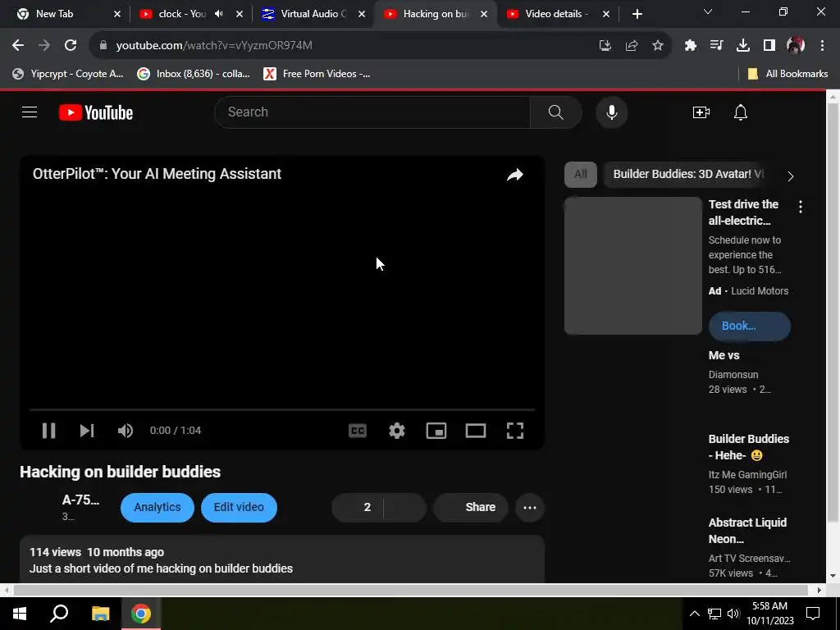Open the extensions puzzle icon

(690, 46)
